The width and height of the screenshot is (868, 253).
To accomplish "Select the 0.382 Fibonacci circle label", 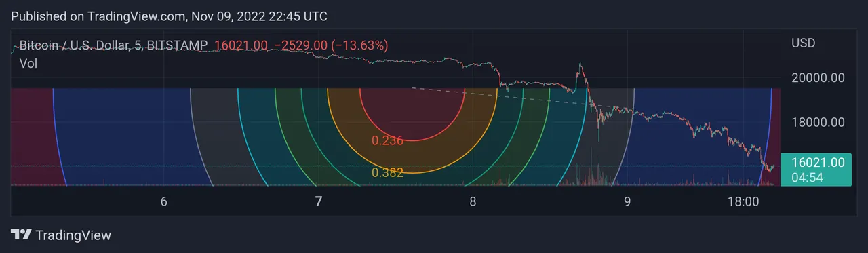I will click(x=388, y=173).
